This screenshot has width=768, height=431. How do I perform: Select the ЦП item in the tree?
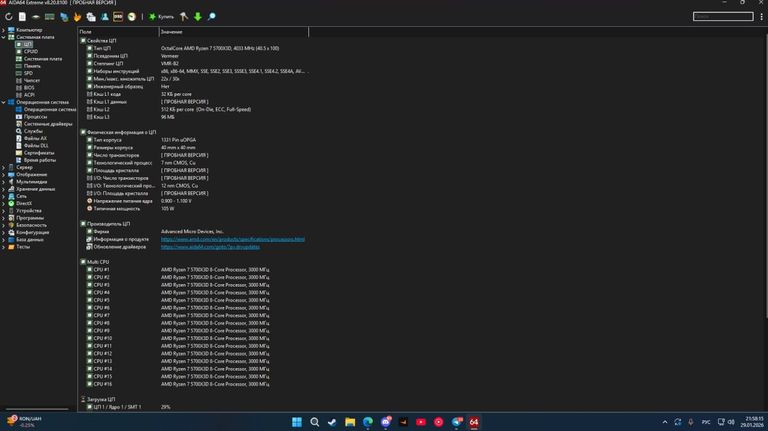pos(24,44)
